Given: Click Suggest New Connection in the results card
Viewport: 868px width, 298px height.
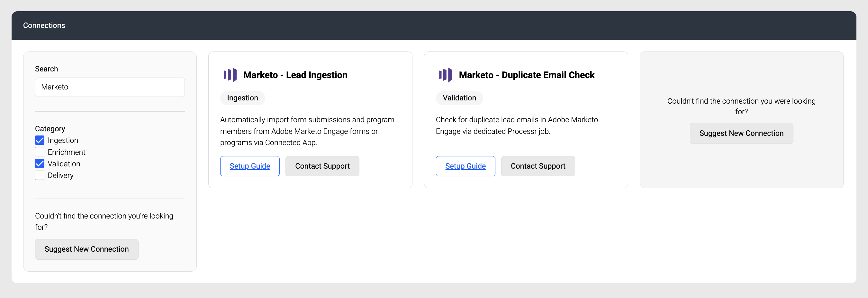Looking at the screenshot, I should tap(741, 133).
